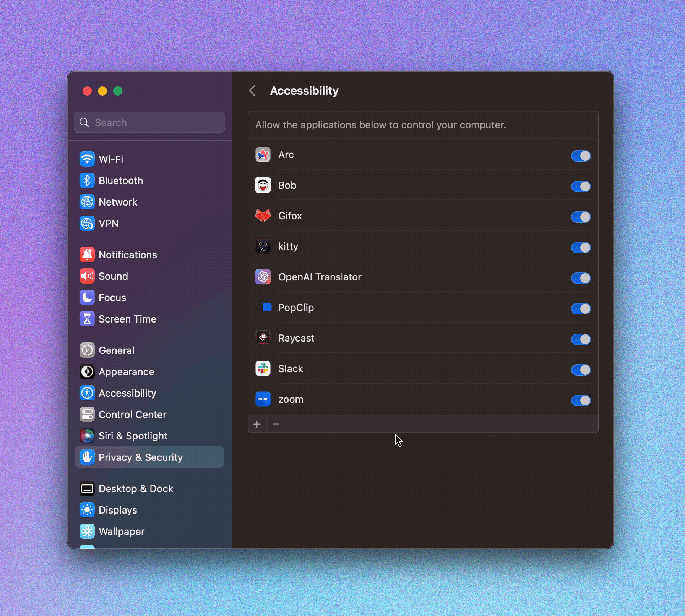Add an application with plus button
Screen dimensions: 685x616
tap(257, 424)
